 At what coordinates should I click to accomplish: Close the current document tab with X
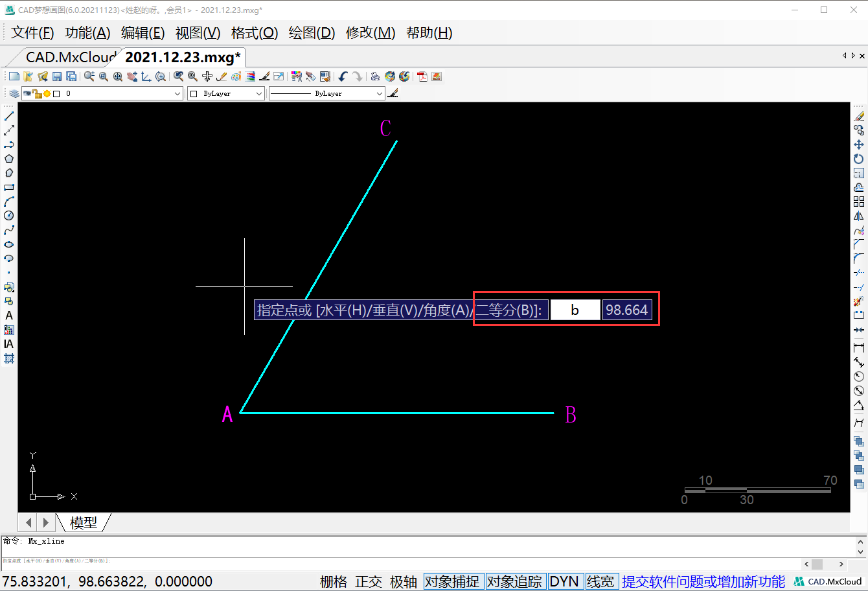pyautogui.click(x=862, y=56)
